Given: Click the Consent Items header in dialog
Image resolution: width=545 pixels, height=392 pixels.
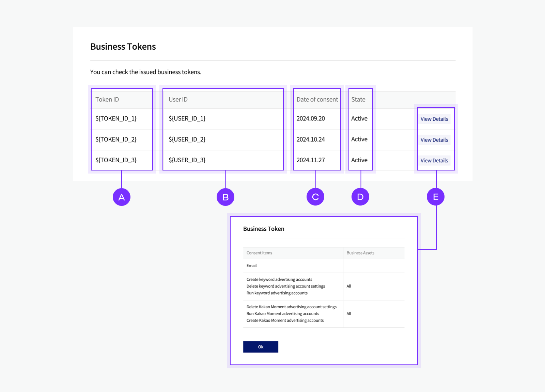Looking at the screenshot, I should pyautogui.click(x=259, y=253).
